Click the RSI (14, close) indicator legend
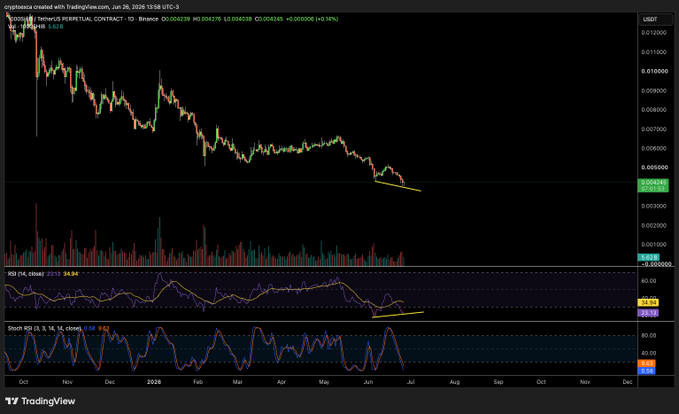Image resolution: width=679 pixels, height=414 pixels. (26, 274)
